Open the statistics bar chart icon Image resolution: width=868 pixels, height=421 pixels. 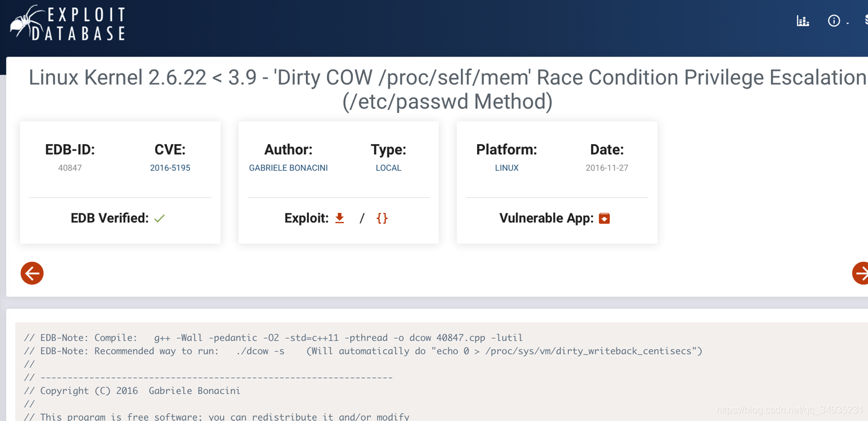click(803, 21)
